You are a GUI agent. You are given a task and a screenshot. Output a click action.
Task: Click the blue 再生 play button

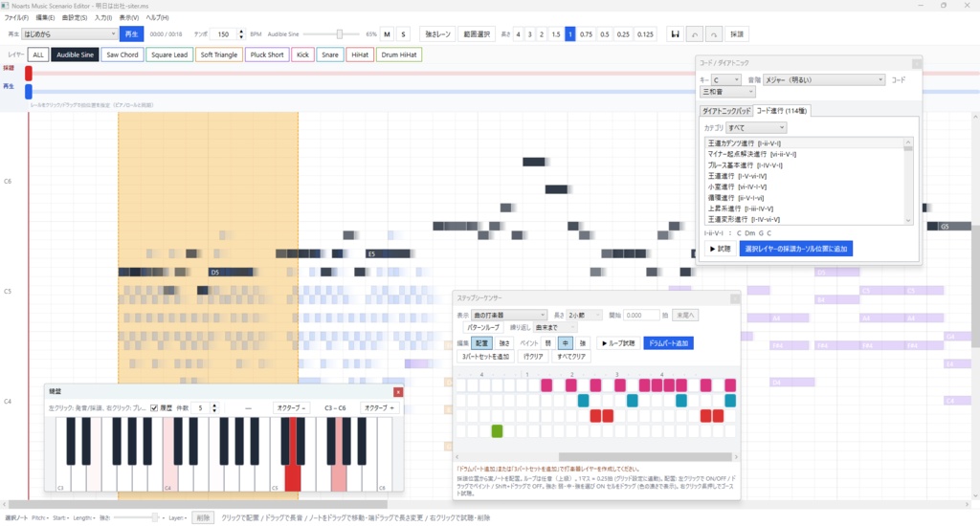(131, 34)
